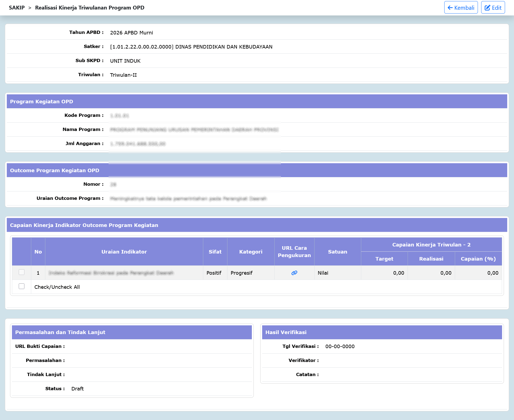Click the Hasil Verifikasi panel header
The image size is (514, 420).
coord(382,332)
